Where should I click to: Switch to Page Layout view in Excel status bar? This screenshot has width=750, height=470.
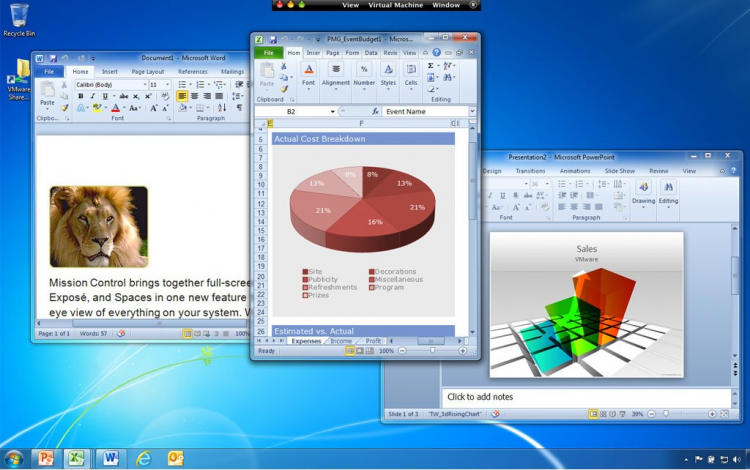(360, 351)
